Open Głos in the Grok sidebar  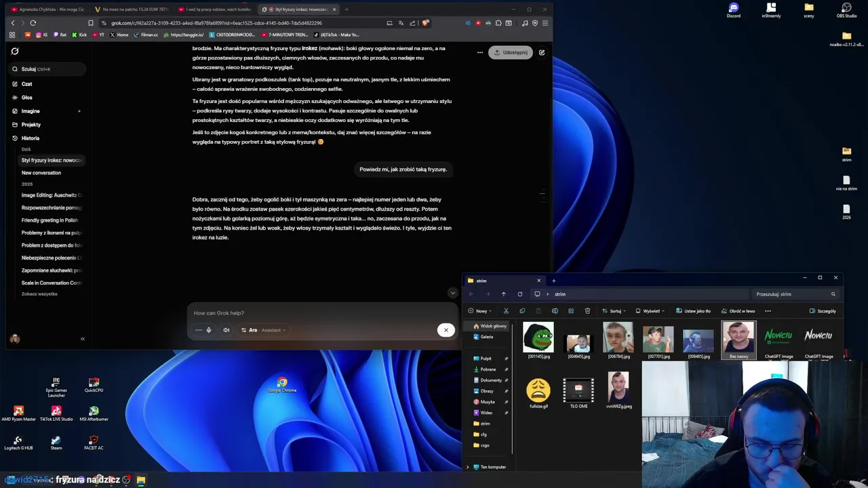26,98
